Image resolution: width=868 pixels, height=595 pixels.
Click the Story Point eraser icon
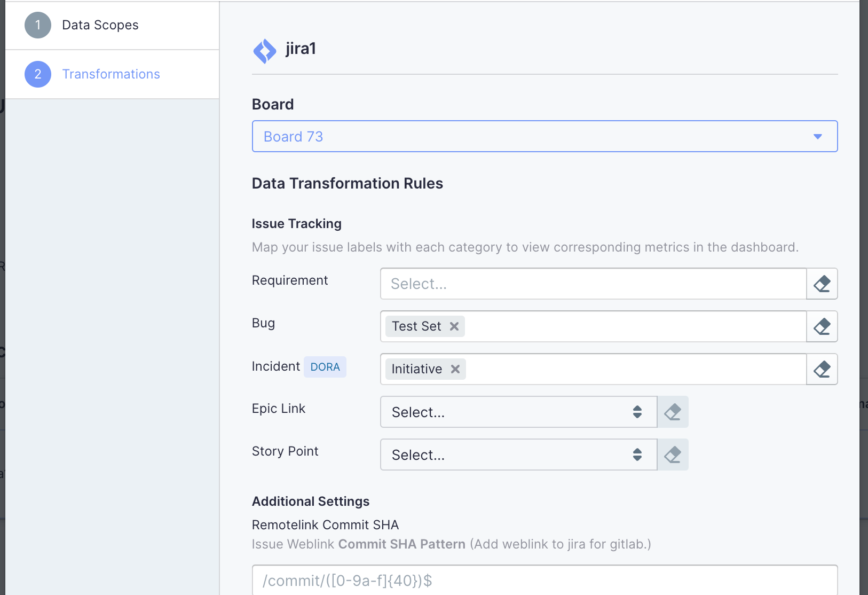click(x=673, y=455)
